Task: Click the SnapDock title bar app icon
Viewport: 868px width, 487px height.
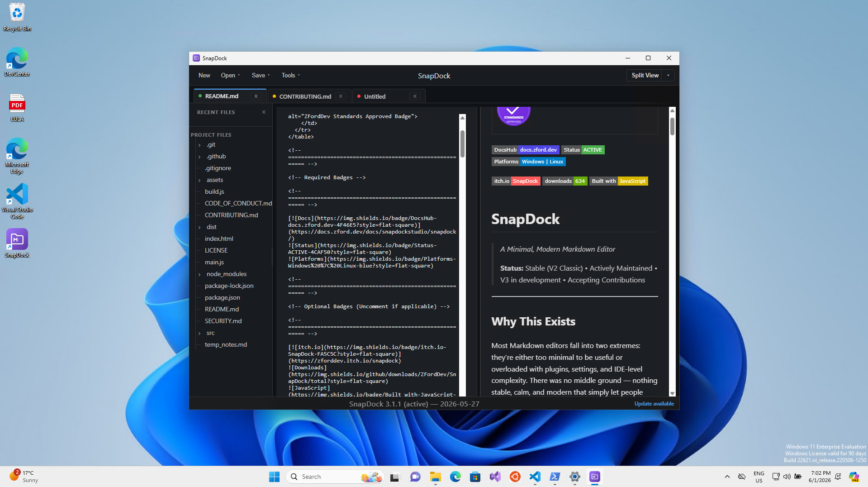Action: pos(196,58)
